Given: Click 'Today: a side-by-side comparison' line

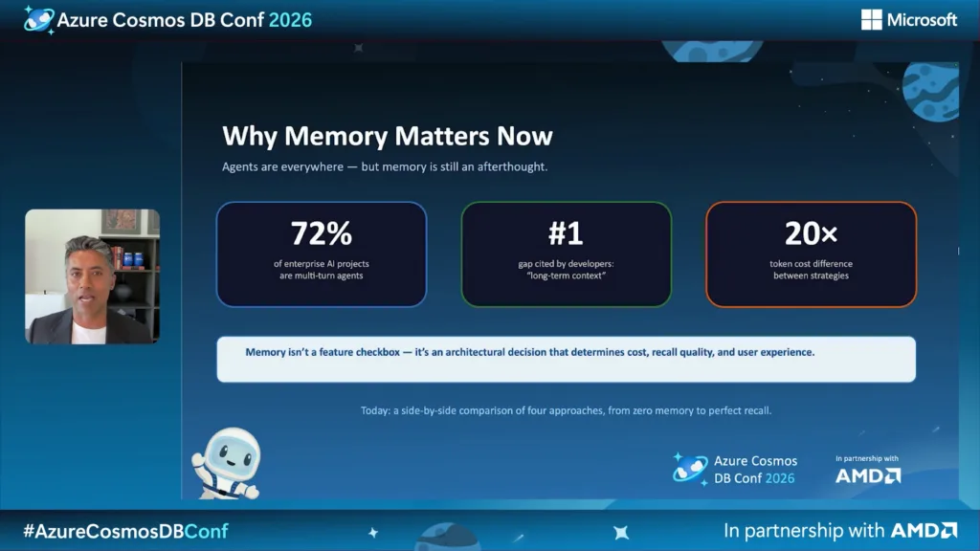Looking at the screenshot, I should pos(567,410).
